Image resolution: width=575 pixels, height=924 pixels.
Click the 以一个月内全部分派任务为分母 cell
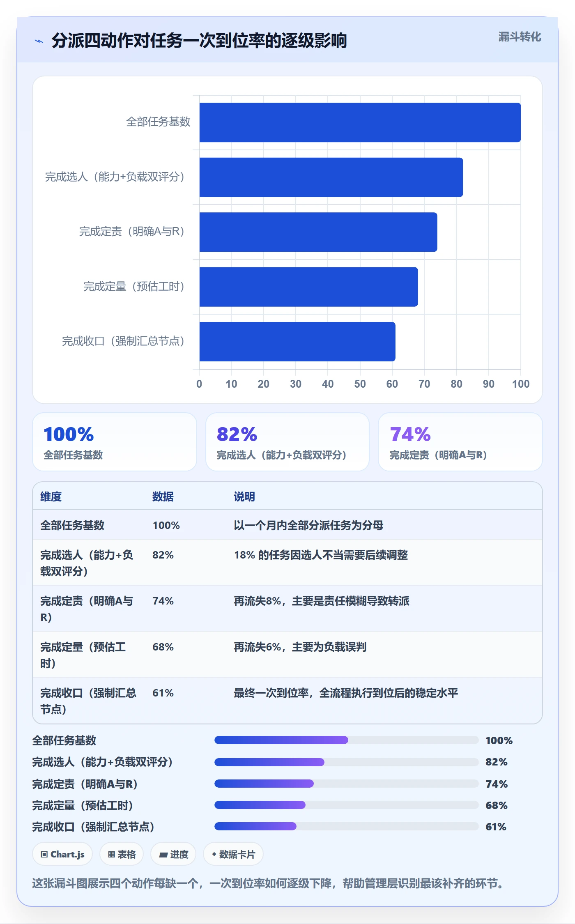(308, 525)
